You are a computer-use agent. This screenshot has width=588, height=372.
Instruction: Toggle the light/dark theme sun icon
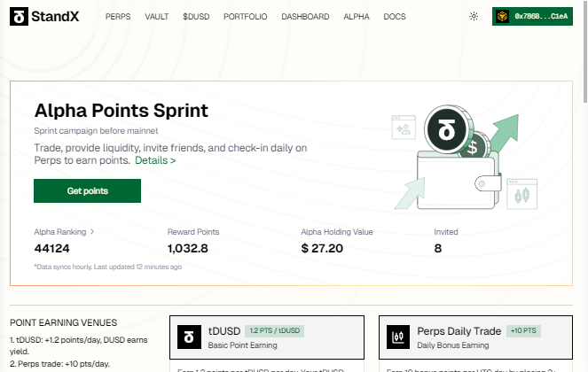coord(474,17)
